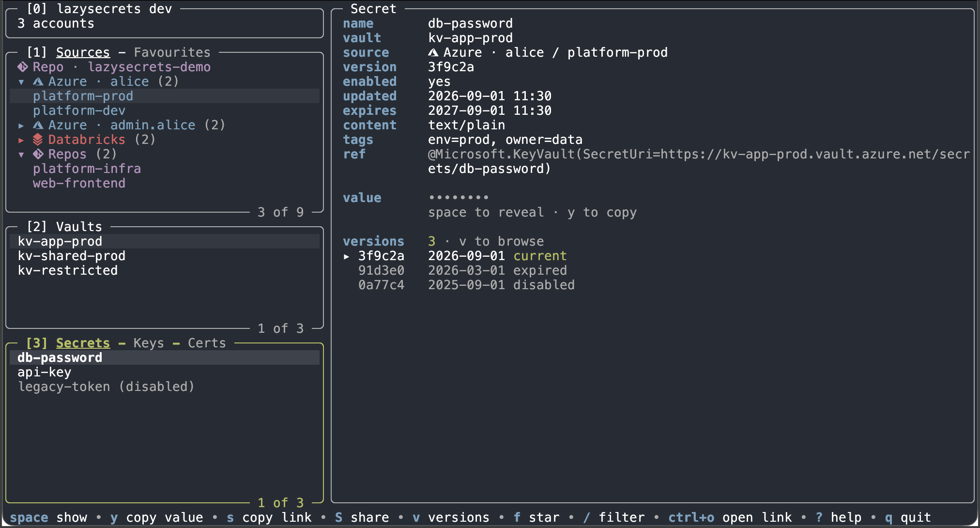Click 'f star' footer shortcut
980x528 pixels.
(536, 517)
